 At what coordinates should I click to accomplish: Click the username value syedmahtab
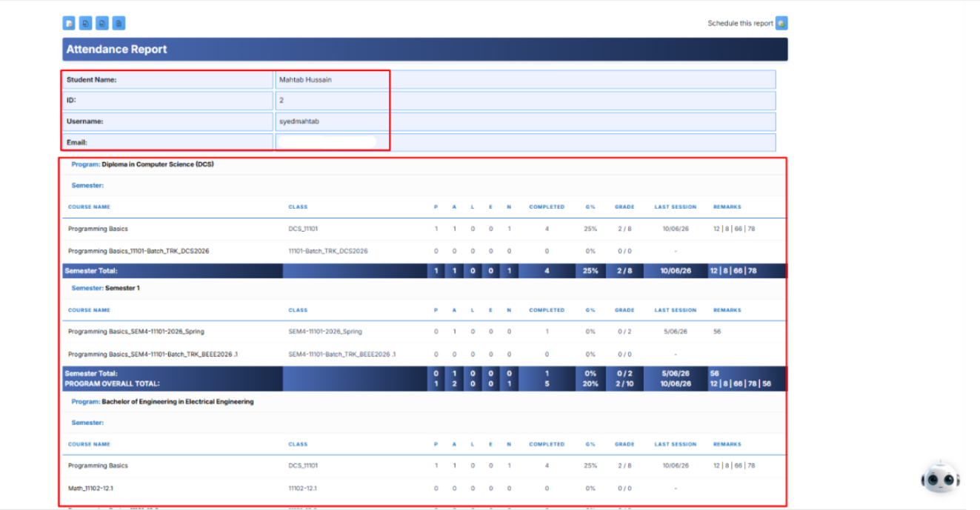(x=299, y=121)
